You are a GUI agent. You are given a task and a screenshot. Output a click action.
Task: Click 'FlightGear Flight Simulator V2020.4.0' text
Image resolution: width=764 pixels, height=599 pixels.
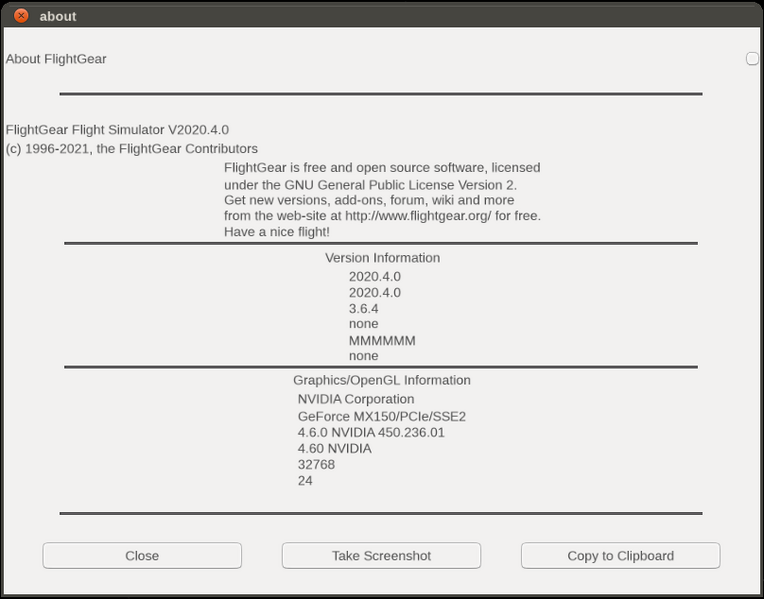(117, 130)
